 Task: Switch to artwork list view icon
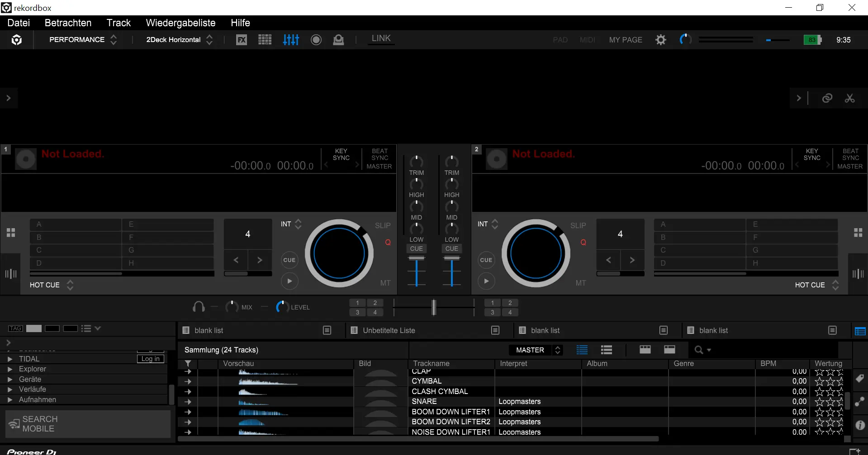coord(607,350)
